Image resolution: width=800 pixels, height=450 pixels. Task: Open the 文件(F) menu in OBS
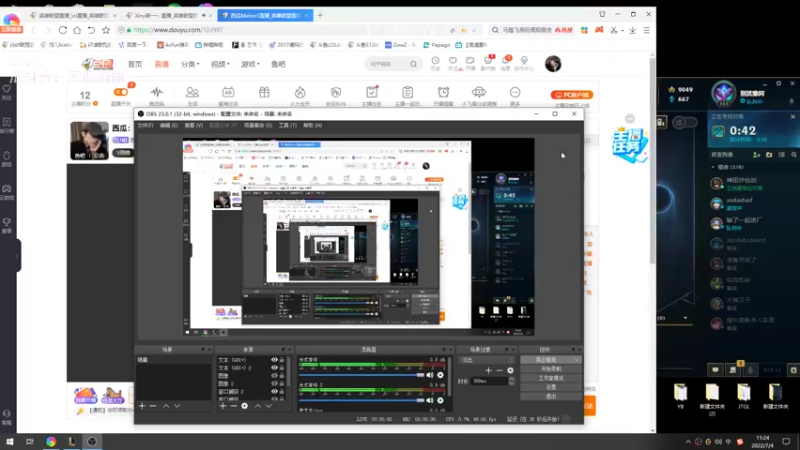[145, 125]
